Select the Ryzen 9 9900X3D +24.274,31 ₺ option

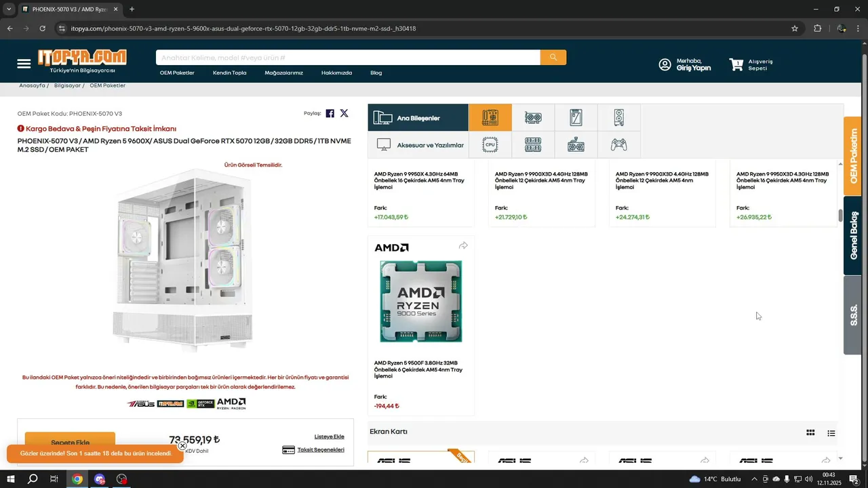(x=663, y=194)
